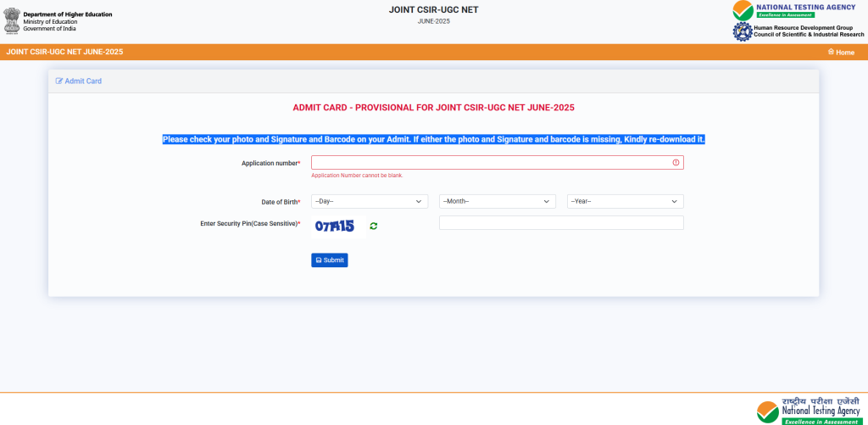Click the Government of India emblem
868x425 pixels.
(12, 21)
